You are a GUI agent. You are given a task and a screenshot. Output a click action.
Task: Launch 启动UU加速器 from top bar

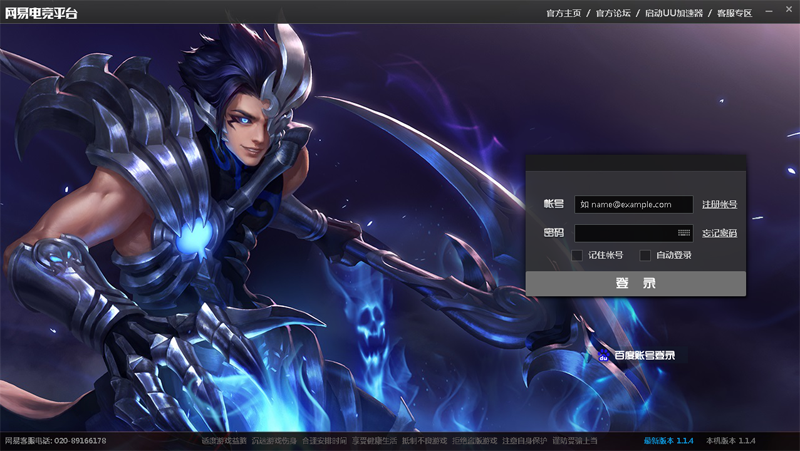(674, 13)
